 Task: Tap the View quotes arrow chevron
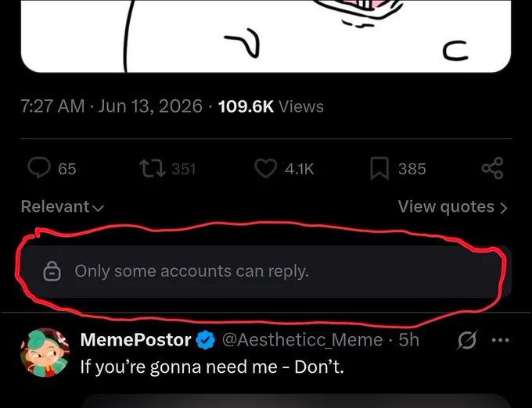[504, 208]
